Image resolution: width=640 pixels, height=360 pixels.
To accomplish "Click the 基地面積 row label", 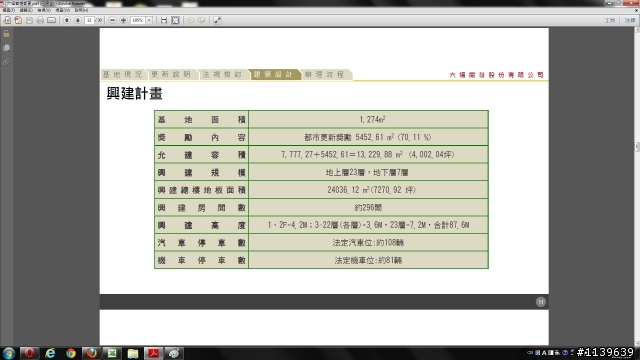I will [202, 119].
